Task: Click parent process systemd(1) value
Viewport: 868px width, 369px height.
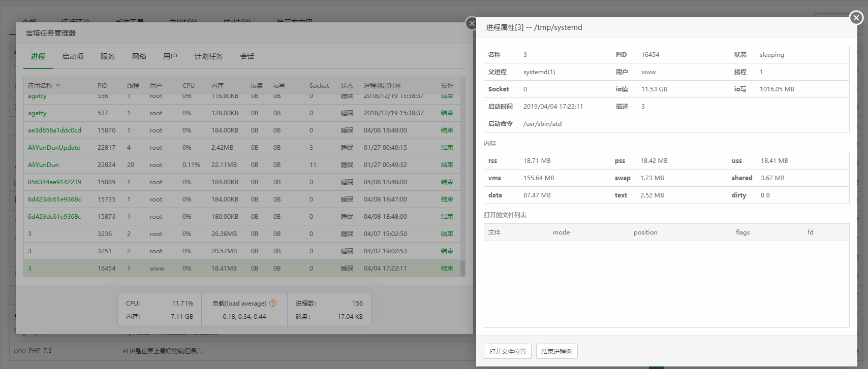Action: 539,72
